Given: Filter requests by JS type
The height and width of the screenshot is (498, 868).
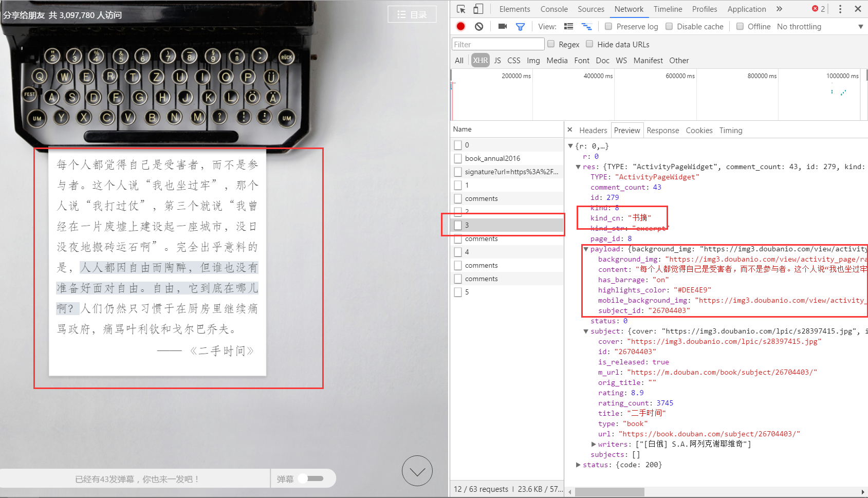Looking at the screenshot, I should [497, 61].
